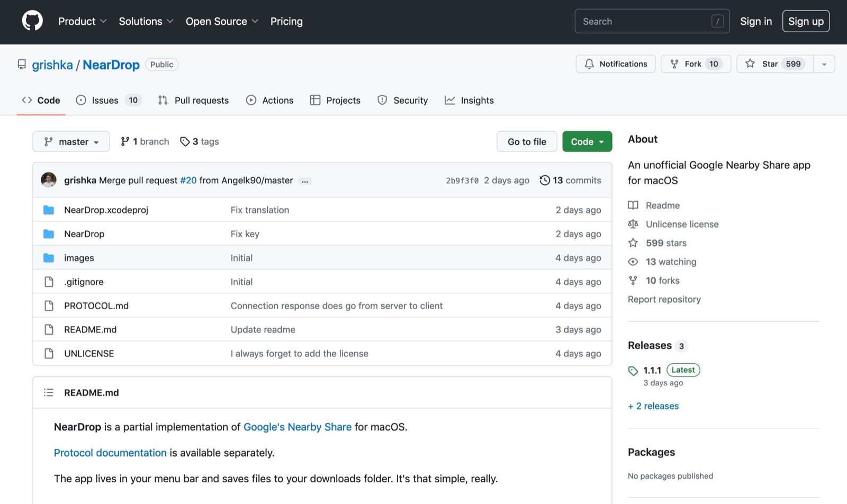Click the Go to file button

click(527, 141)
